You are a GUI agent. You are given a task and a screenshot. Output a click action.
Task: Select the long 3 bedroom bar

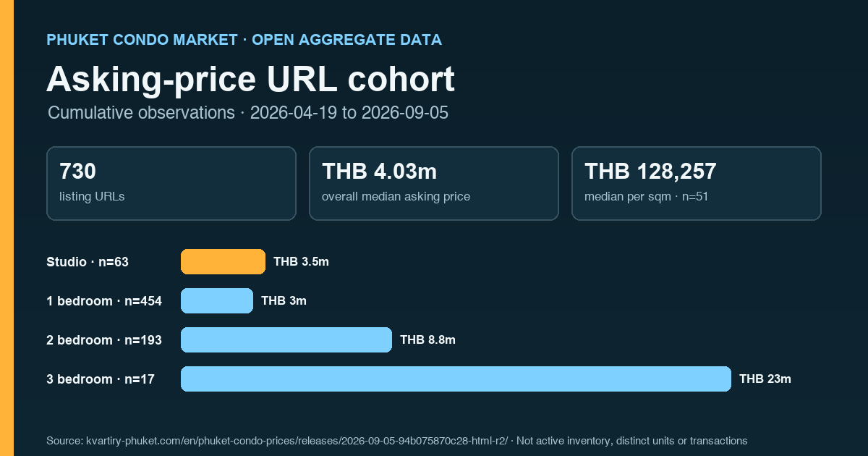(456, 379)
